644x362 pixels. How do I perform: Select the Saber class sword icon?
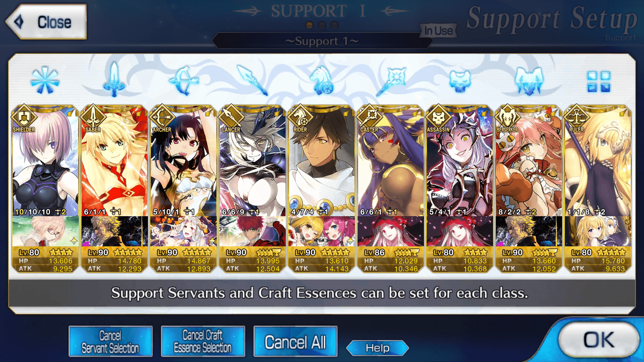[x=114, y=79]
